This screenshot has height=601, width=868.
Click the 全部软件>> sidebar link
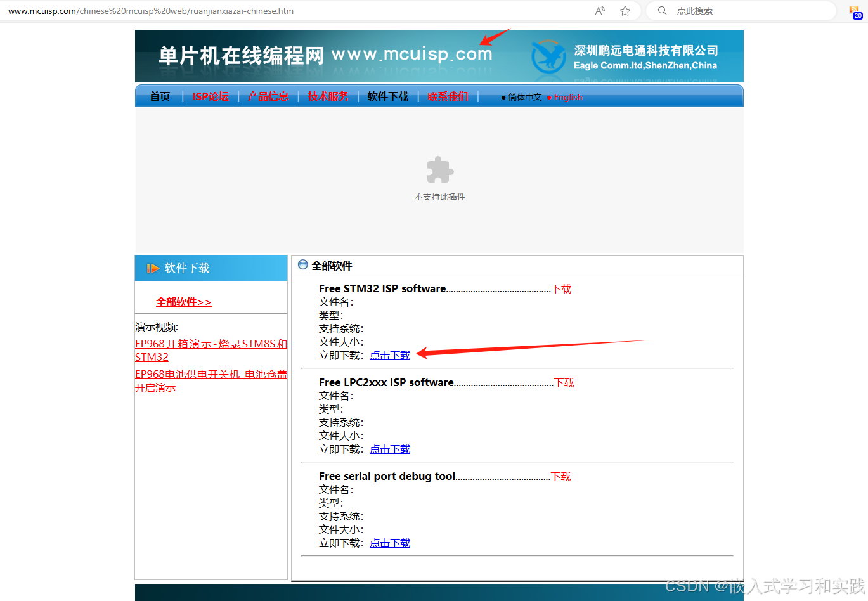[x=184, y=302]
